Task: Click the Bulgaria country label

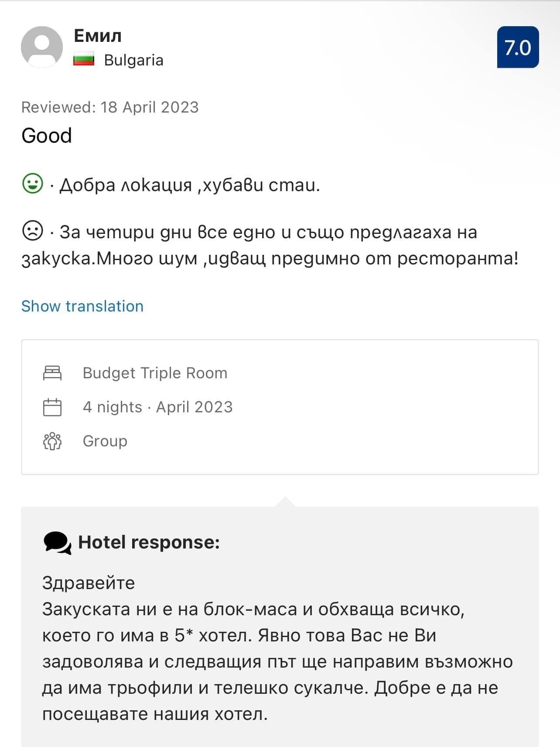Action: tap(133, 60)
